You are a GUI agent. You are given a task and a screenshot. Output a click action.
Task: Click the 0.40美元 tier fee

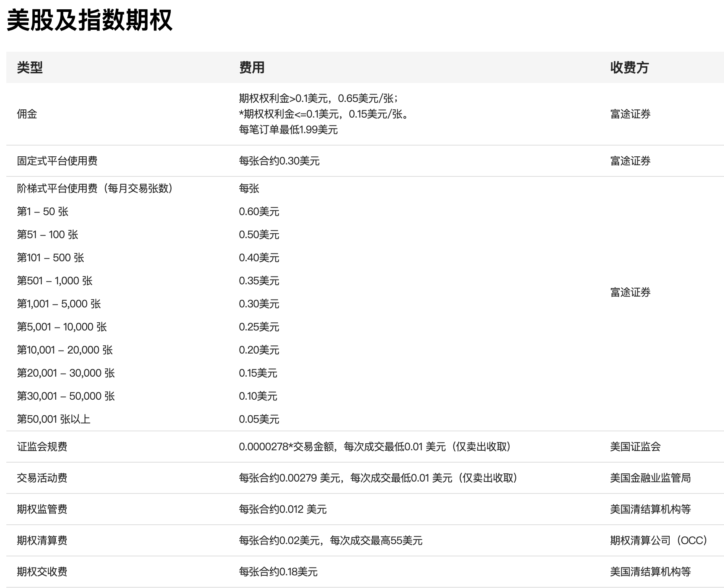259,258
